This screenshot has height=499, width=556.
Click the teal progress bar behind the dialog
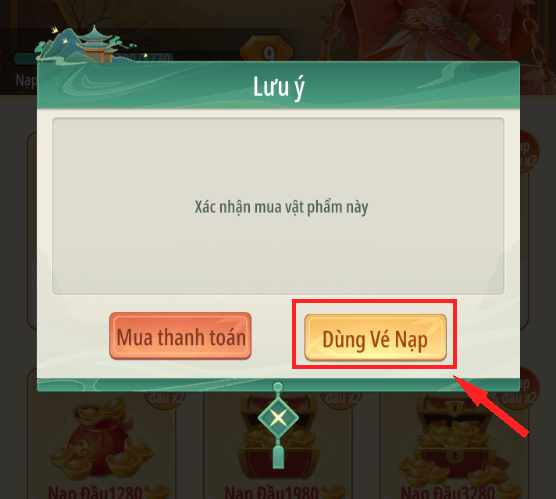point(93,58)
